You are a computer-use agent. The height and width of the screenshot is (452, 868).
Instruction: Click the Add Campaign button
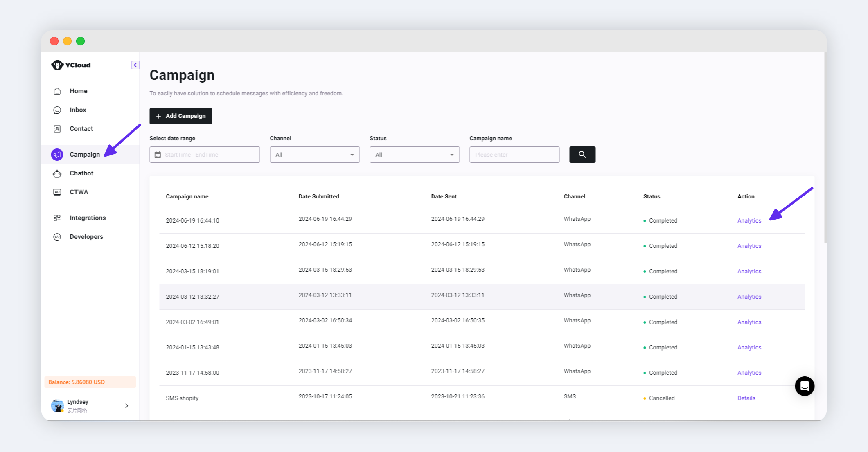(x=180, y=116)
